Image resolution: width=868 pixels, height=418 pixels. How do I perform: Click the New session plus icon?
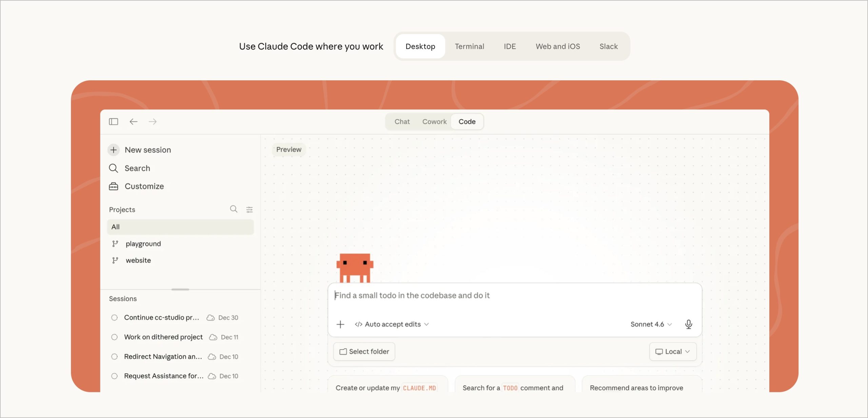[114, 150]
